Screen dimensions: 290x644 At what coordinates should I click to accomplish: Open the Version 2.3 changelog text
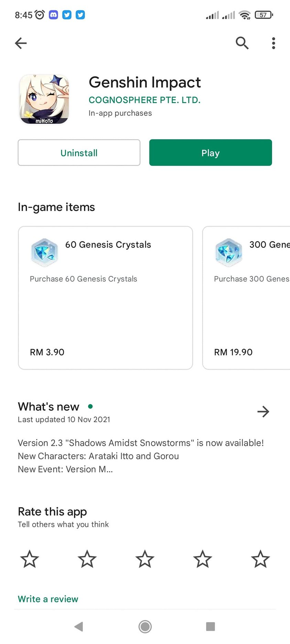[x=141, y=456]
